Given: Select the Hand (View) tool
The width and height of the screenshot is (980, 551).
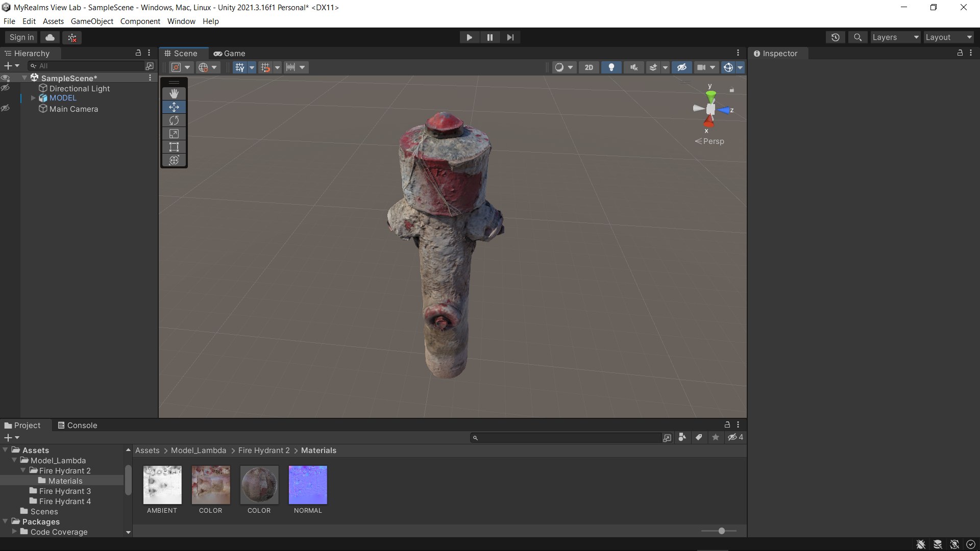Looking at the screenshot, I should point(174,93).
